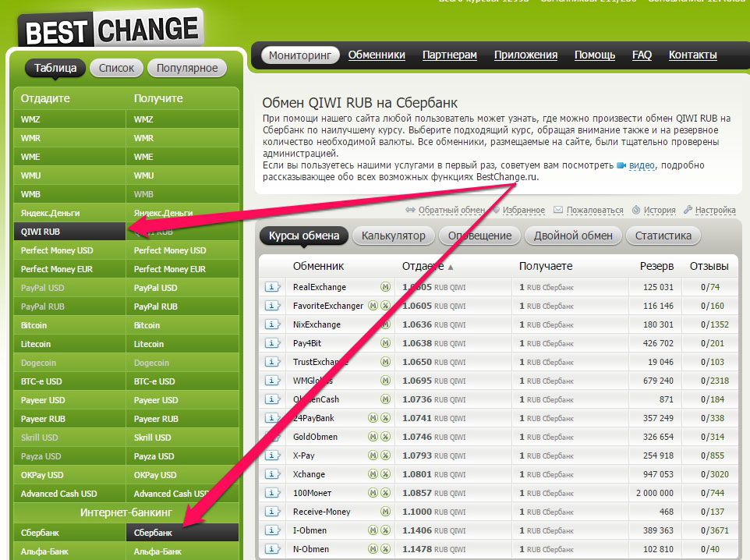The width and height of the screenshot is (750, 560).
Task: Open reviews 0/1352 for NixExchange
Action: coord(715,324)
